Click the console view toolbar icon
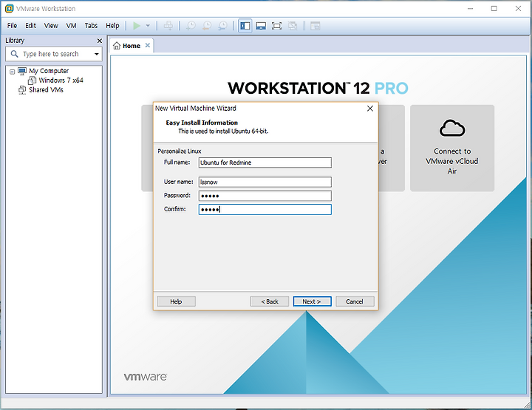The height and width of the screenshot is (410, 532). 316,26
